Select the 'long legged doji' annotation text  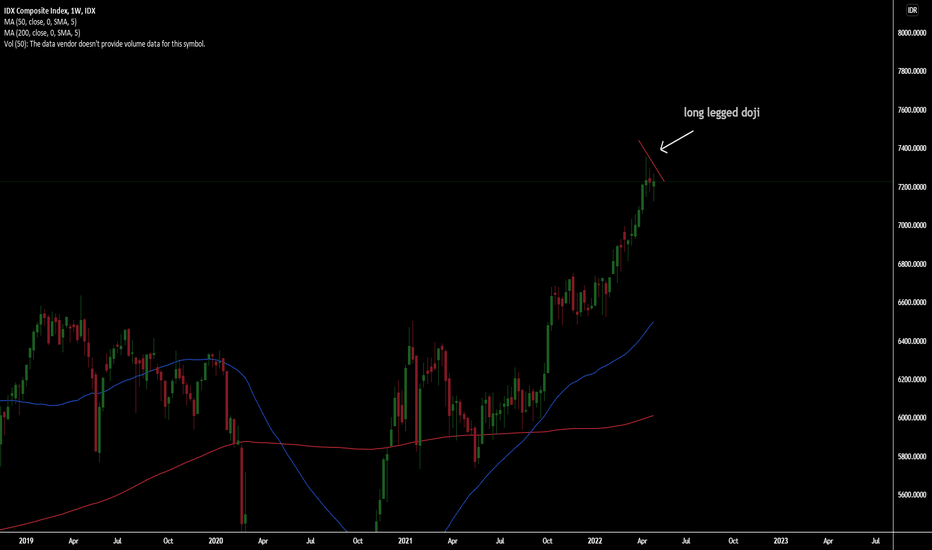722,112
